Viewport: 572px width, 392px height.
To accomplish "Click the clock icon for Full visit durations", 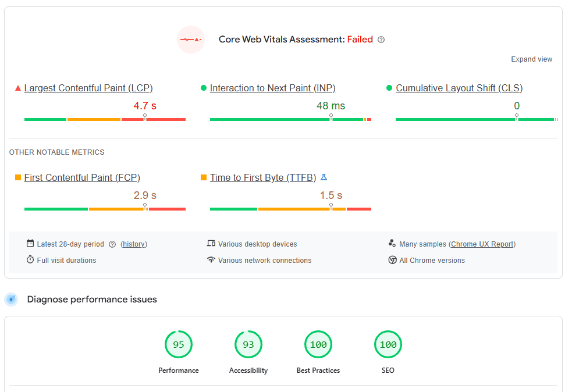I will (30, 260).
